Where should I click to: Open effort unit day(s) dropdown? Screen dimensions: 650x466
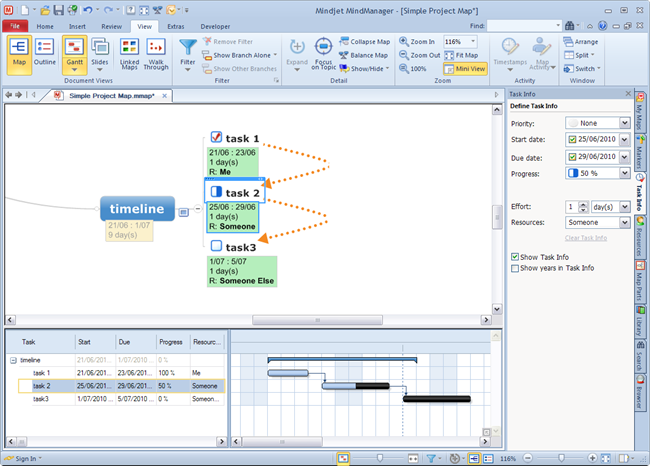click(x=624, y=206)
